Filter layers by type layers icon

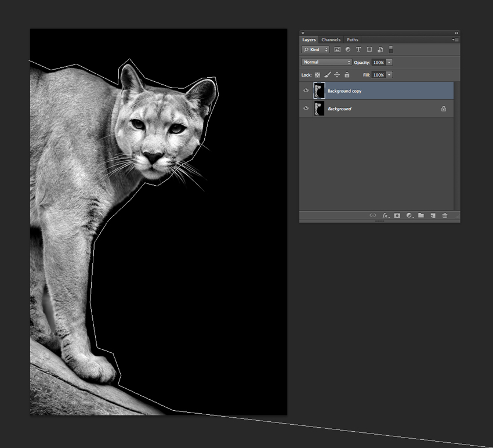[358, 49]
